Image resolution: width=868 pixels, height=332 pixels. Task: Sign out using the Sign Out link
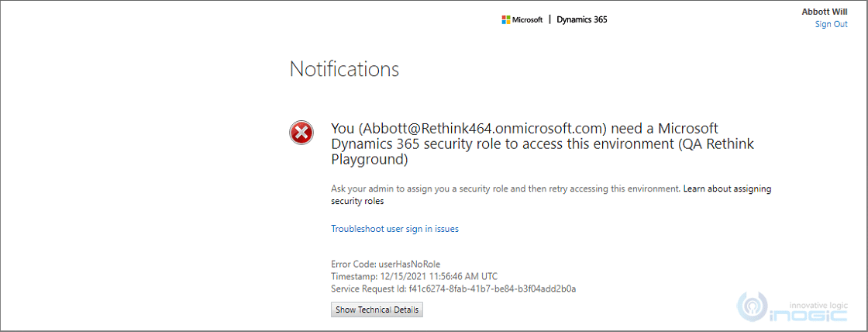(x=831, y=24)
